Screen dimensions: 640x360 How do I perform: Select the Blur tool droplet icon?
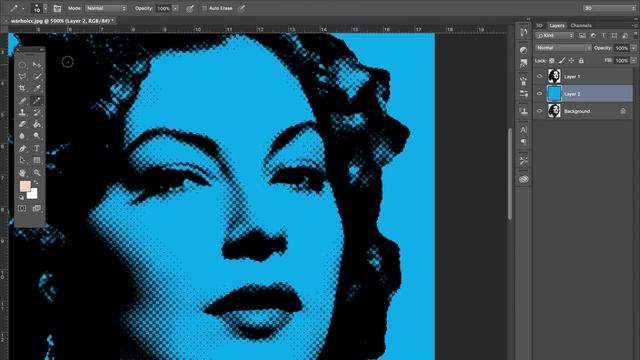[22, 136]
